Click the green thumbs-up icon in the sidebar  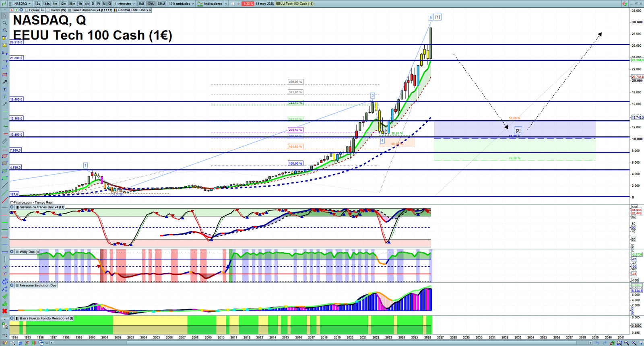point(4,304)
